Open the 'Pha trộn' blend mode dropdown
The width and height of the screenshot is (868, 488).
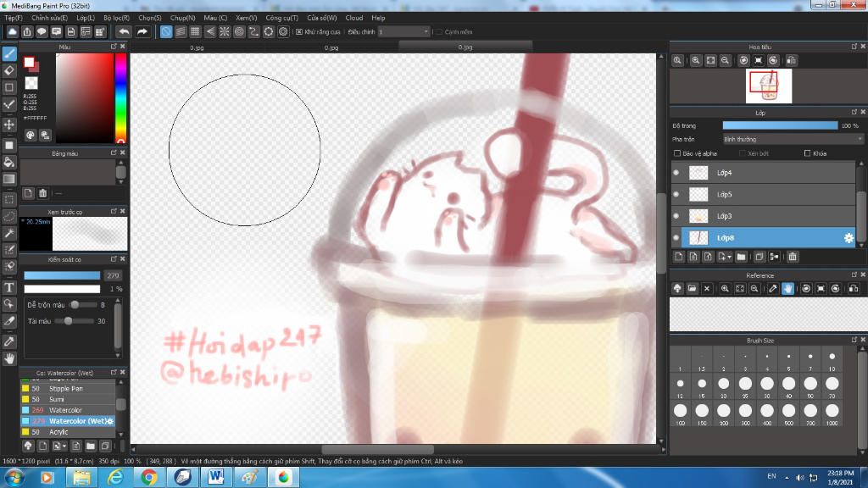point(793,140)
